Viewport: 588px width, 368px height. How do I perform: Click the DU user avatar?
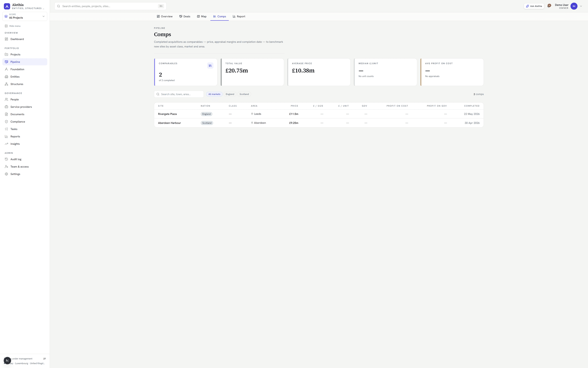pyautogui.click(x=574, y=6)
